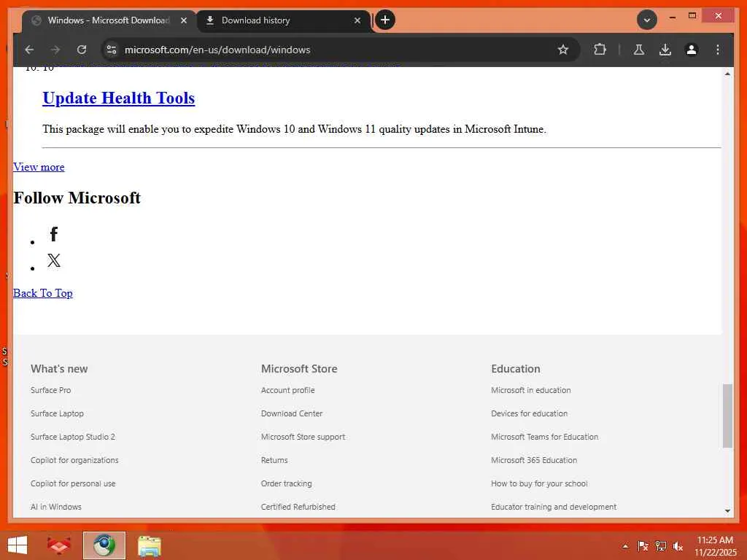Open the Surface Laptop footer link

pos(57,413)
